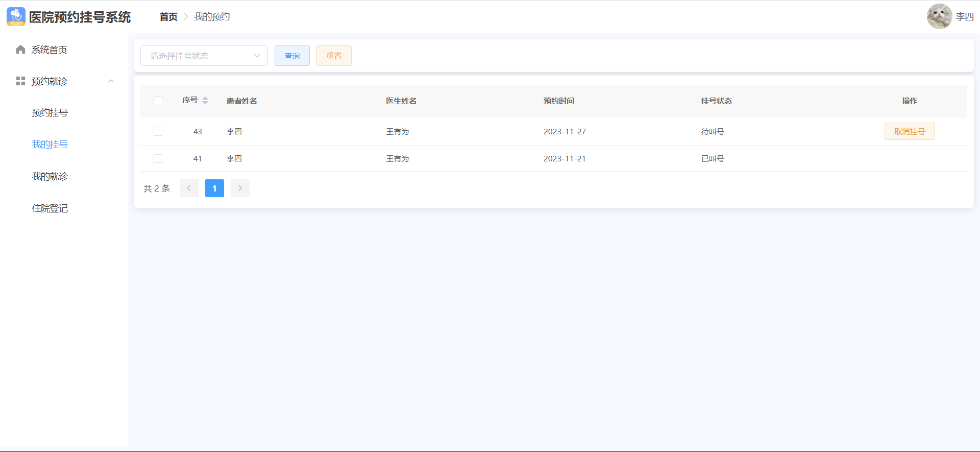Click the date 2023-11-27 cell
This screenshot has width=980, height=452.
tap(565, 132)
